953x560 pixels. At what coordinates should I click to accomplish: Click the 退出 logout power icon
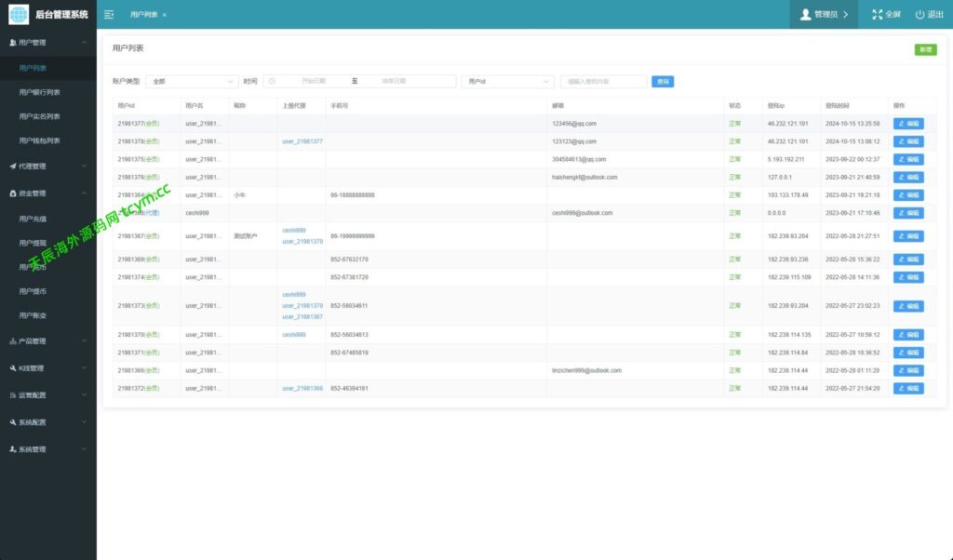[x=919, y=15]
